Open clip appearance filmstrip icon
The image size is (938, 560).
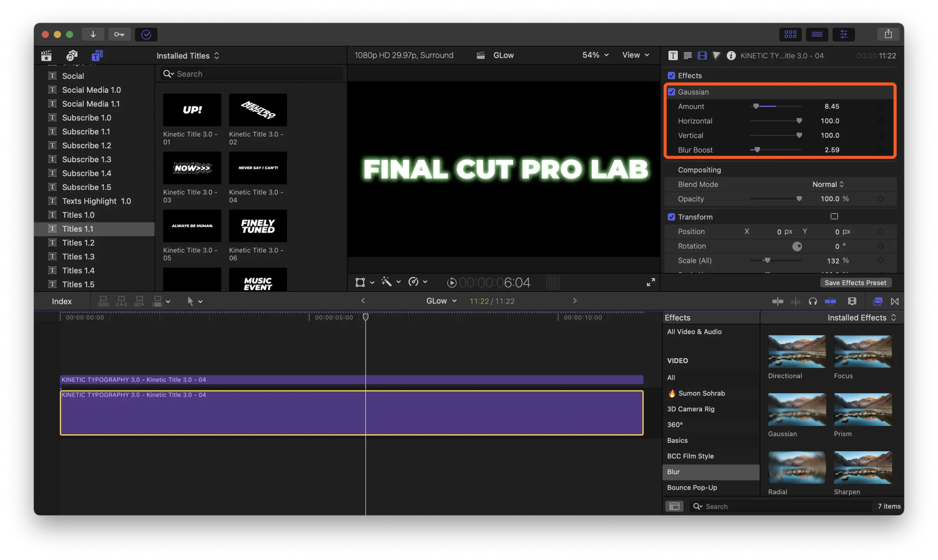tap(852, 301)
